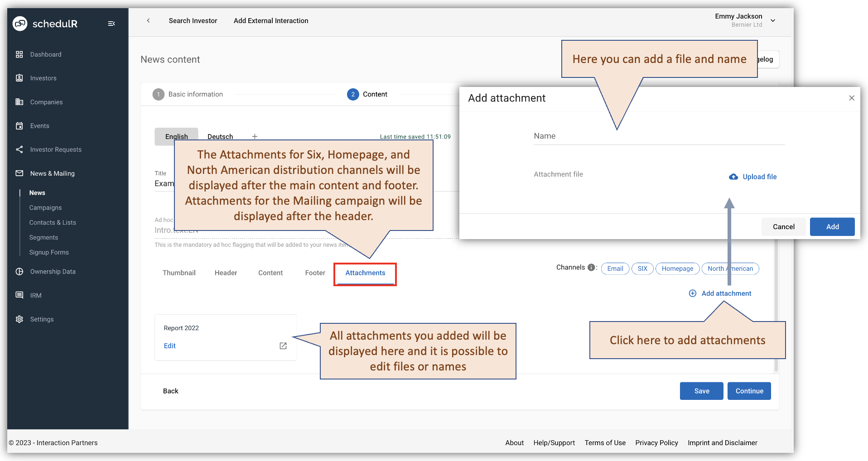This screenshot has width=868, height=461.
Task: Cancel the Add attachment dialog
Action: 783,226
